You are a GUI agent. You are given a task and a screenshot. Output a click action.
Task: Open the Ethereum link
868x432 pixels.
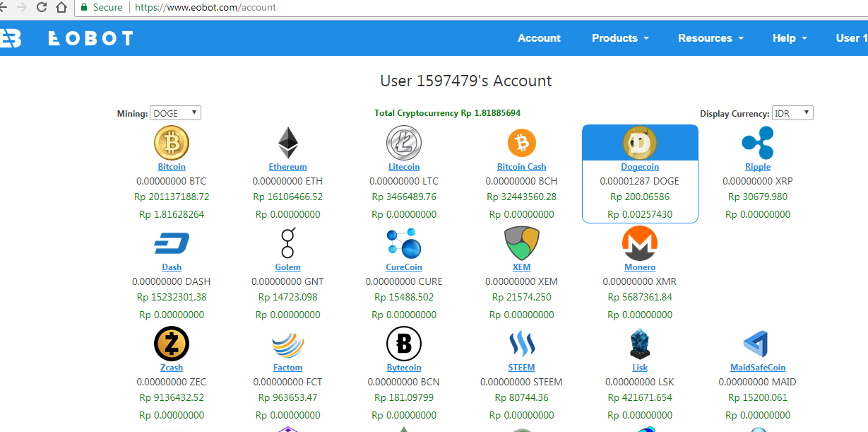[x=287, y=167]
